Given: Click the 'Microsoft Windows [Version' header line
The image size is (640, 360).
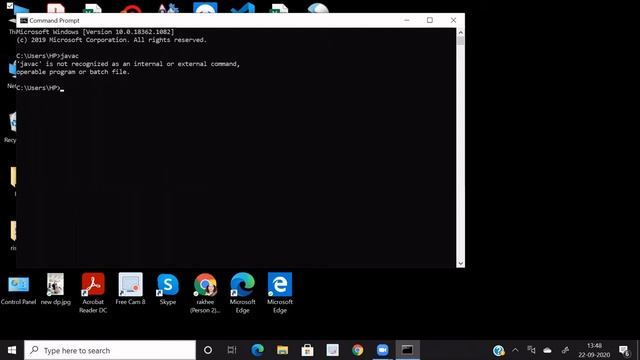Looking at the screenshot, I should 95,32.
